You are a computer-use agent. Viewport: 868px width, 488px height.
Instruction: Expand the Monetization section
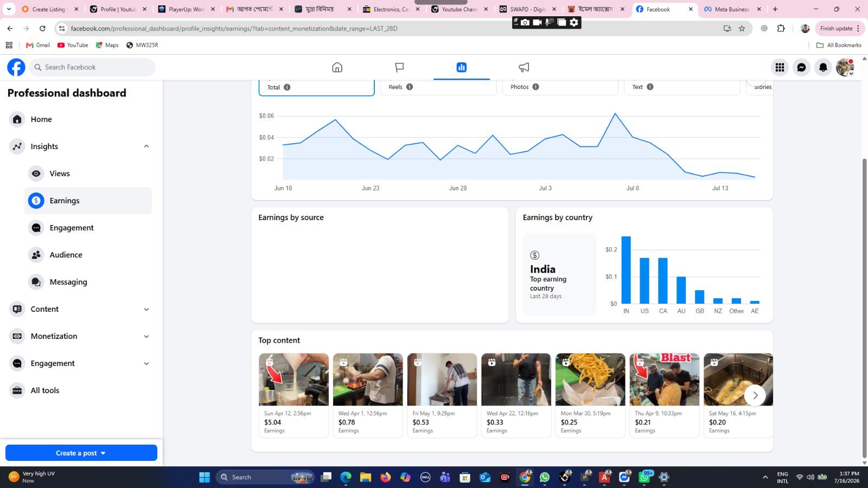(146, 336)
